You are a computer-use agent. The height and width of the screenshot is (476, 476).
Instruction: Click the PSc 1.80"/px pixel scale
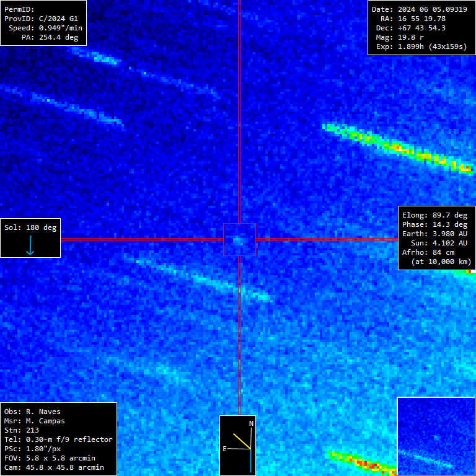coord(32,449)
